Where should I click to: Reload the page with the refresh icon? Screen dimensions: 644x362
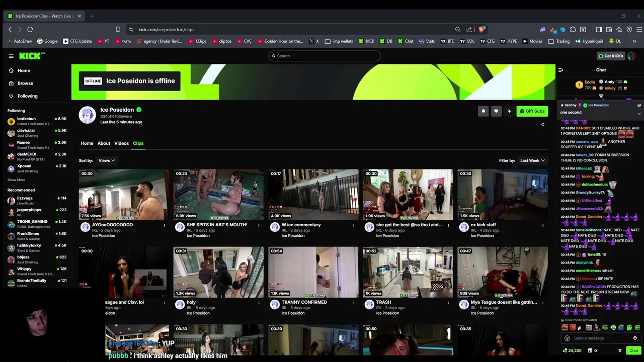pyautogui.click(x=30, y=30)
